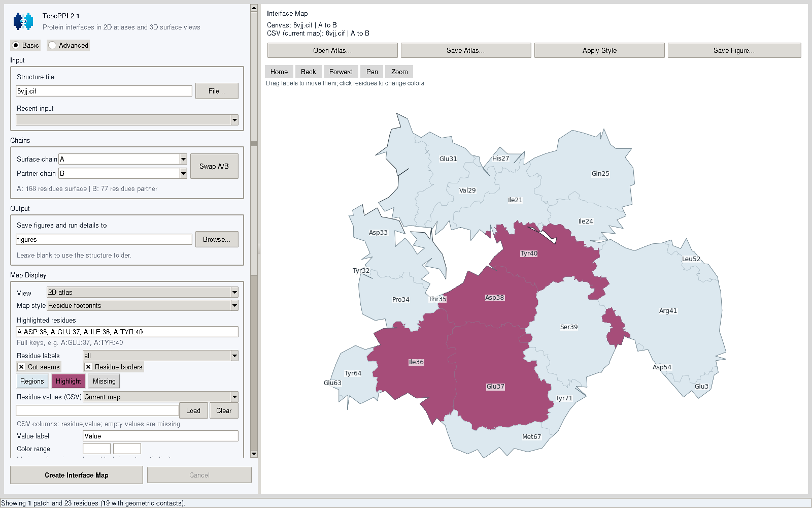The image size is (812, 508).
Task: Click the Highlighted residues input field
Action: coord(127,332)
